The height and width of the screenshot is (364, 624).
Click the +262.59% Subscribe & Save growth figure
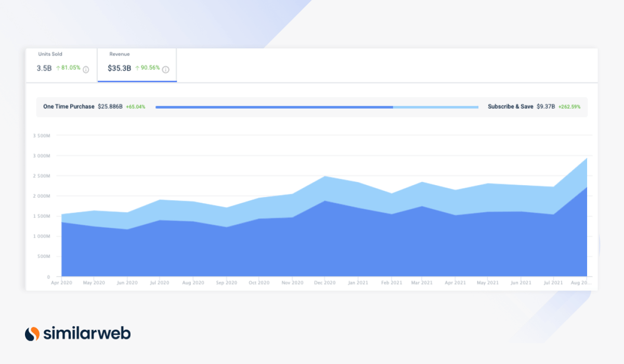(x=569, y=107)
